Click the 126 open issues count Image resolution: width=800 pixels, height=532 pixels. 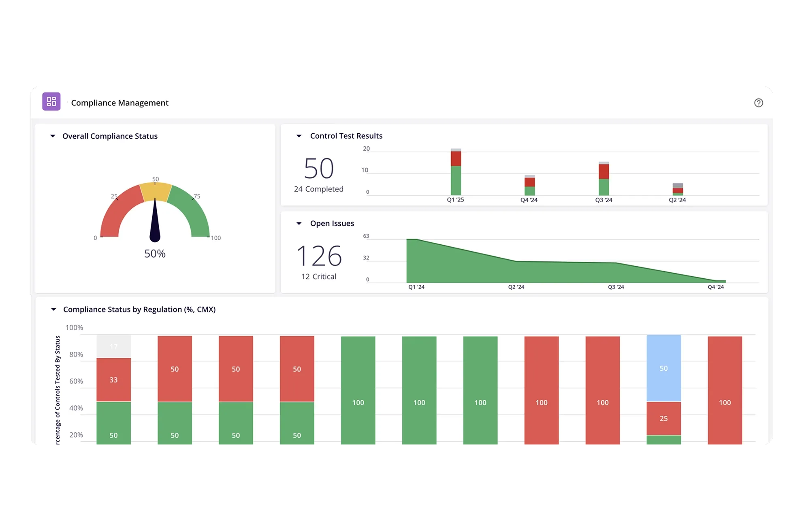pyautogui.click(x=319, y=256)
